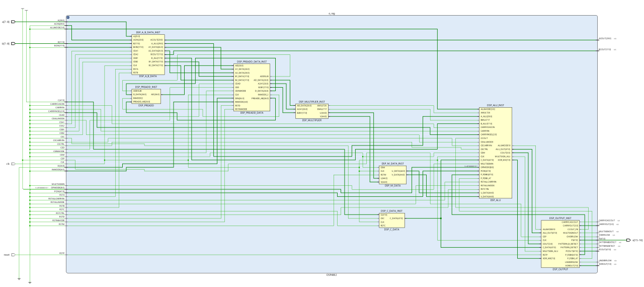The image size is (644, 287).
Task: Select the DSP_PREADD_INST block
Action: [x=146, y=97]
